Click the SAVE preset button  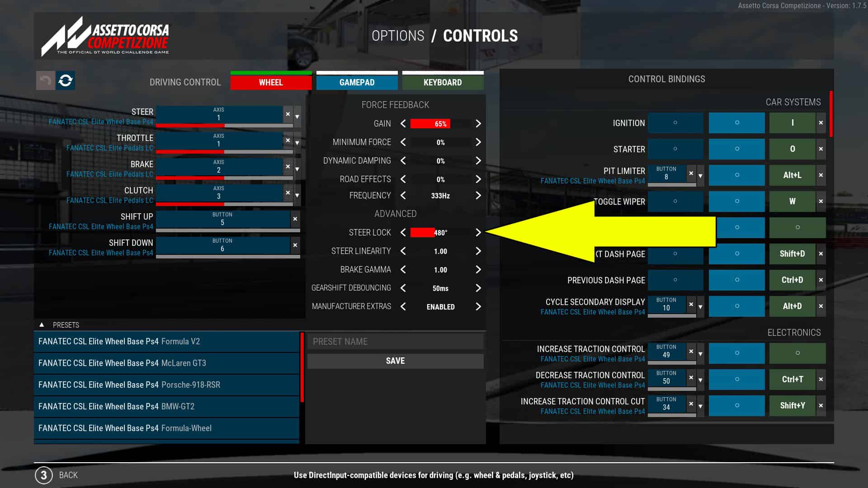tap(395, 361)
